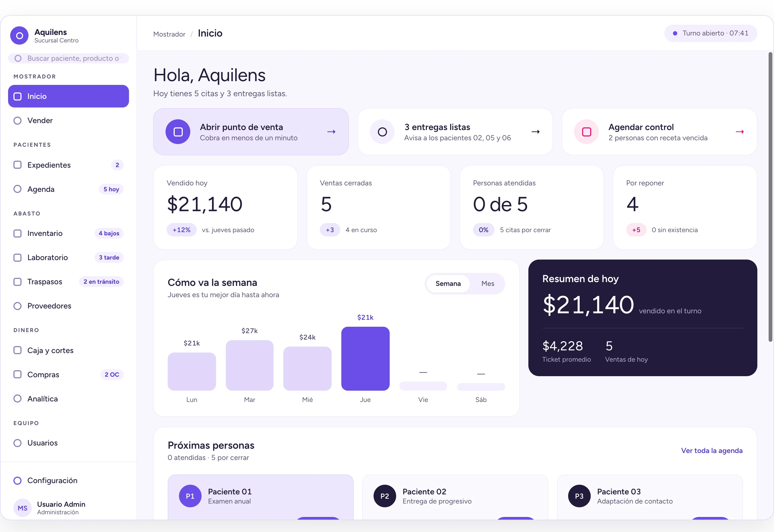This screenshot has width=774, height=532.
Task: Click arrow on 3 entregas listas card
Action: (535, 132)
